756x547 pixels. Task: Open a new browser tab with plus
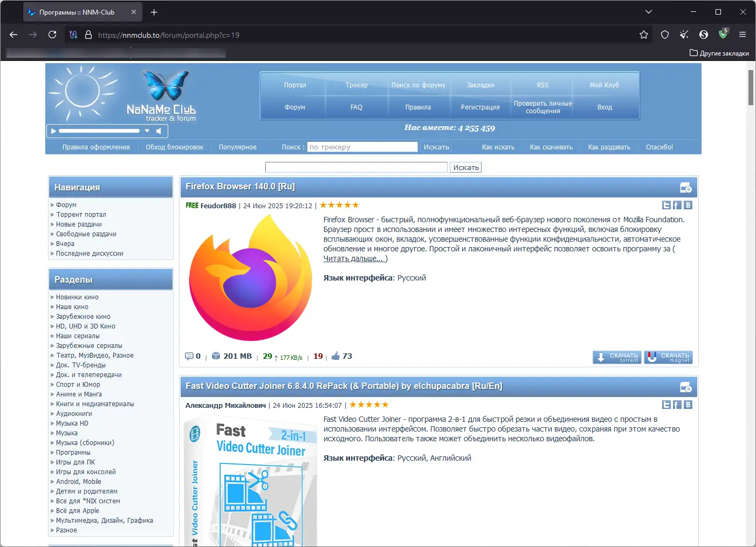[154, 12]
